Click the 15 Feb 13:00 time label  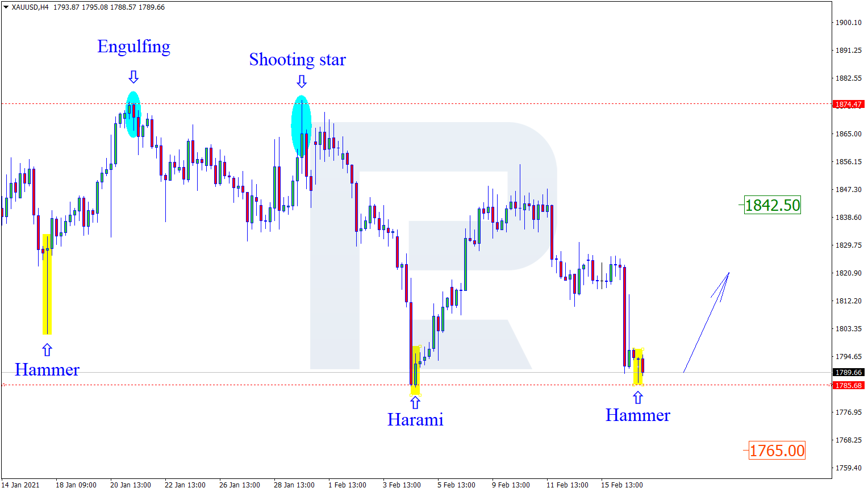[x=622, y=485]
